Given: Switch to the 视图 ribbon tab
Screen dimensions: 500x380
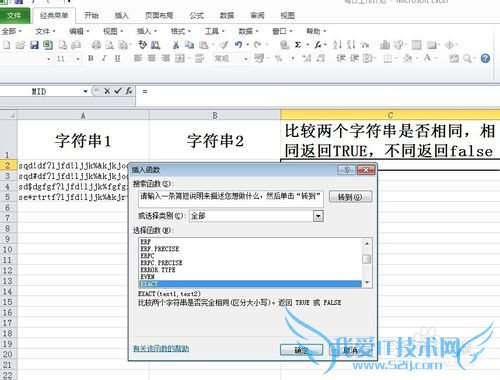Looking at the screenshot, I should pyautogui.click(x=287, y=15).
